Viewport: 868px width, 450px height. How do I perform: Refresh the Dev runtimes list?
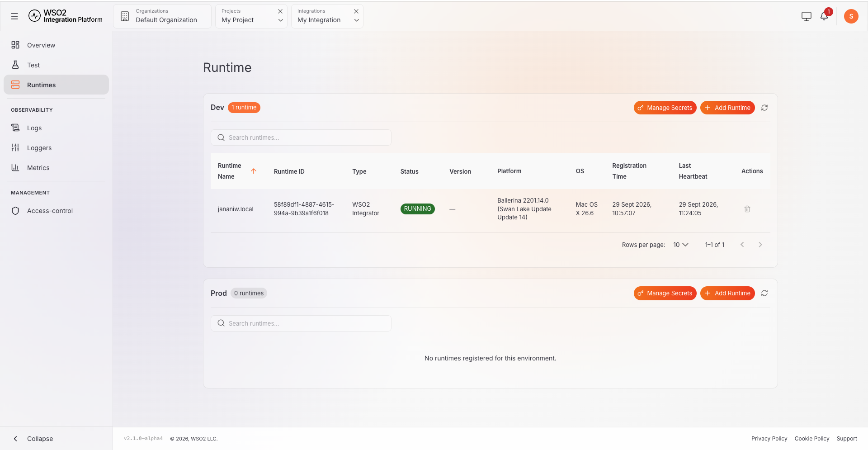(x=764, y=108)
